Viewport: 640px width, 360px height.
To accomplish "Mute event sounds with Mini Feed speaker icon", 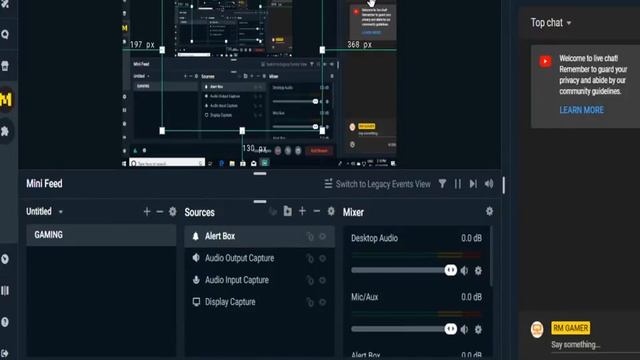I will (x=489, y=184).
